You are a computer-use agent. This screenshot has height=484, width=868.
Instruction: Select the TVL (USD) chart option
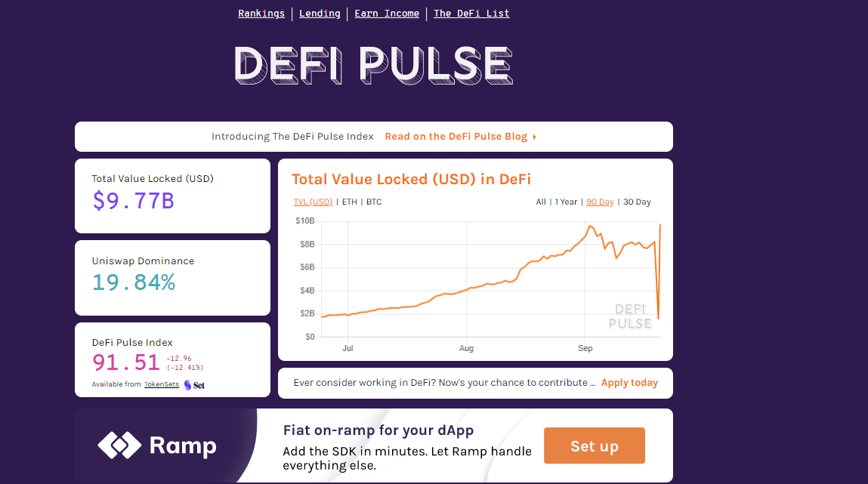point(313,202)
